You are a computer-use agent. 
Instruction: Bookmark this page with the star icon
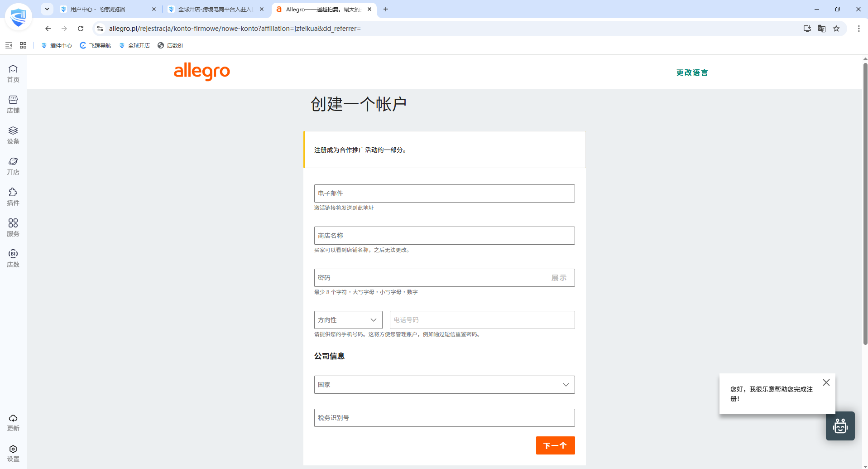(x=836, y=29)
